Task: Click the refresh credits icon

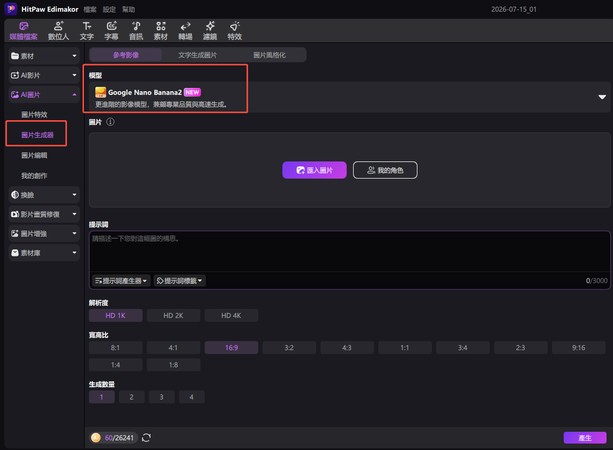Action: click(x=146, y=437)
